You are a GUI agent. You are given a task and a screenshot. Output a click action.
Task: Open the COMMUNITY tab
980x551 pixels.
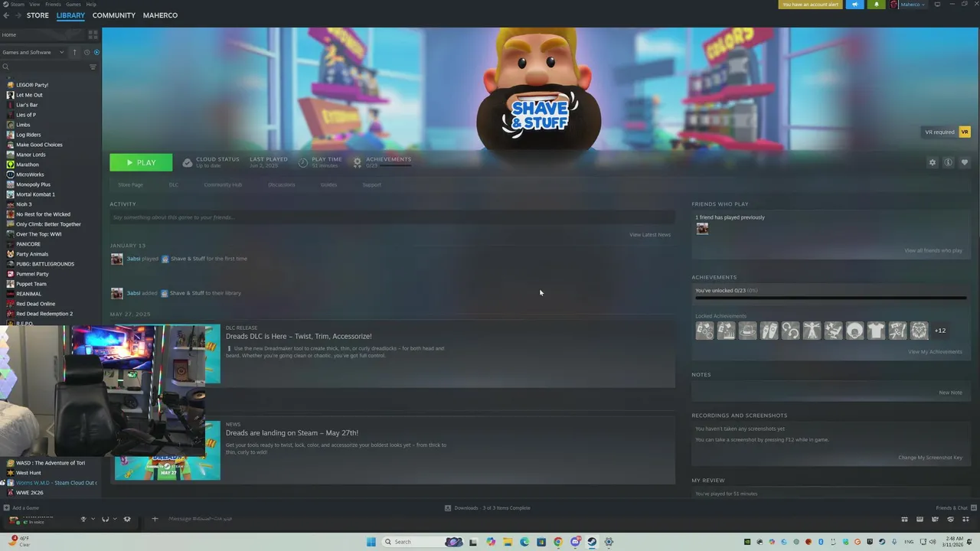click(x=113, y=15)
